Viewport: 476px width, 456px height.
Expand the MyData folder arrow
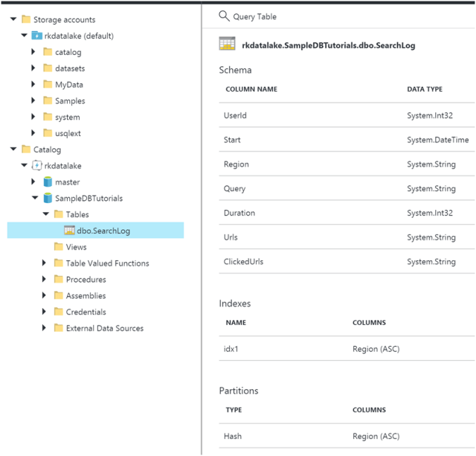[33, 84]
